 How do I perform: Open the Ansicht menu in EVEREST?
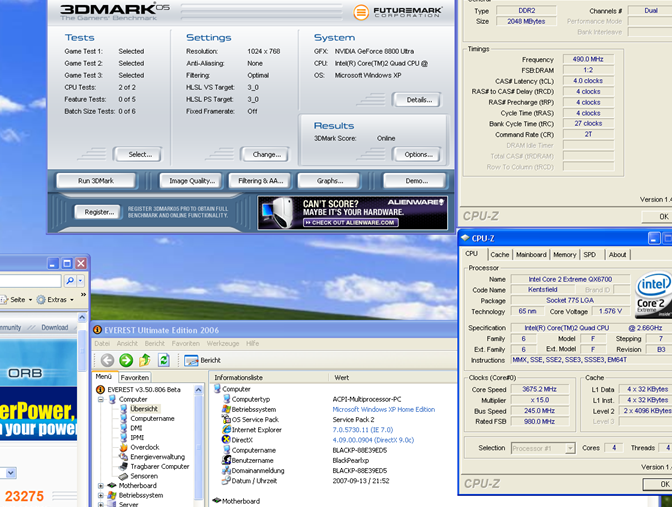pos(127,344)
